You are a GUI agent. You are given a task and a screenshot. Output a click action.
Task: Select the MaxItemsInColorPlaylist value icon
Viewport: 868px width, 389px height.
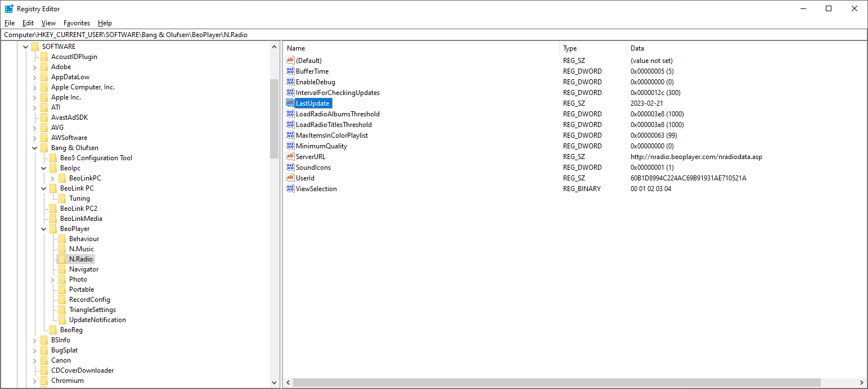click(290, 135)
